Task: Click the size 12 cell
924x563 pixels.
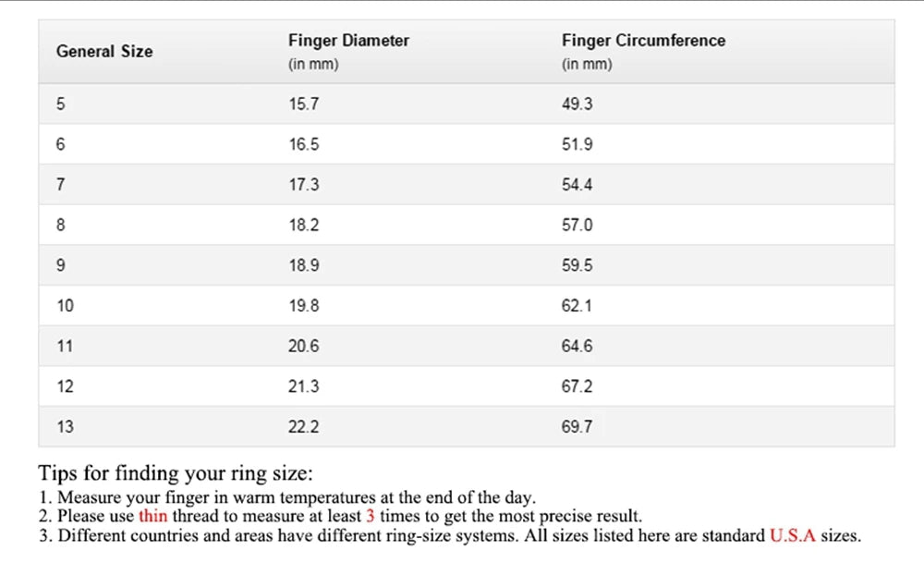Action: [x=65, y=386]
